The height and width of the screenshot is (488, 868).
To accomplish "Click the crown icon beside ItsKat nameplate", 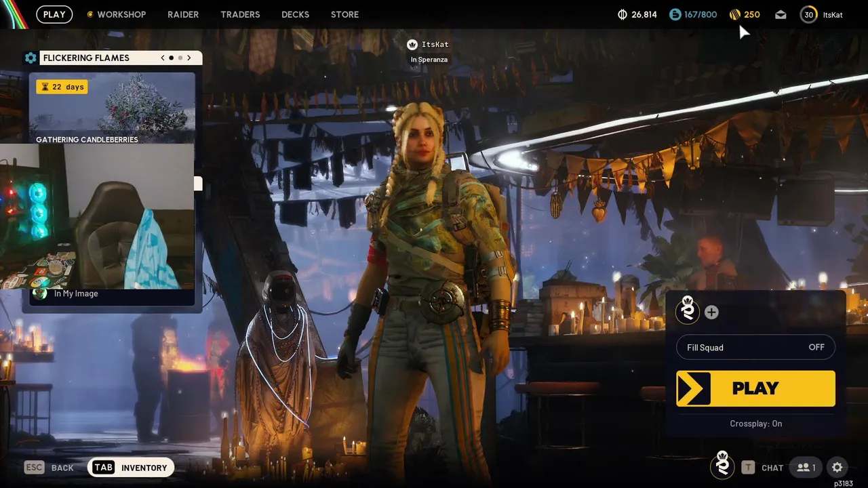I will tap(412, 45).
